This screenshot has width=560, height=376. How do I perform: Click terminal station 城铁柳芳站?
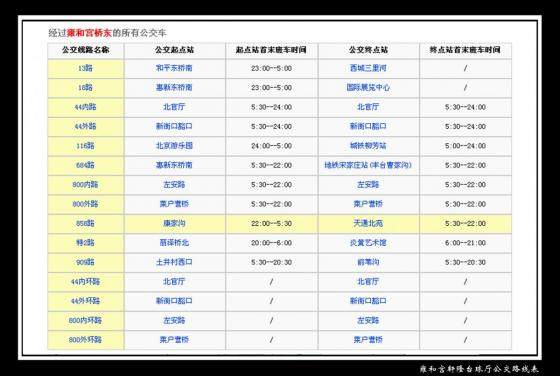click(x=368, y=146)
